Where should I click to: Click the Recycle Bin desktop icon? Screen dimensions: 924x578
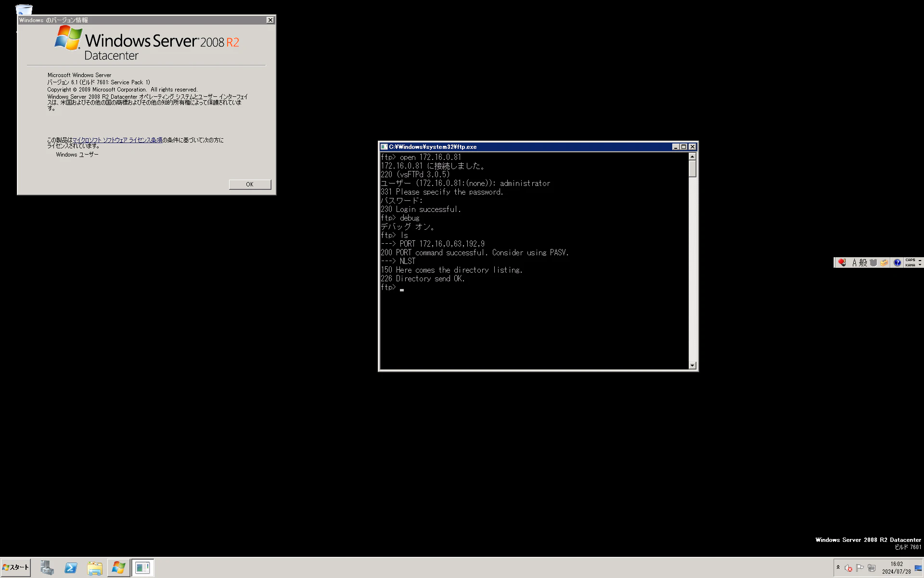(24, 10)
